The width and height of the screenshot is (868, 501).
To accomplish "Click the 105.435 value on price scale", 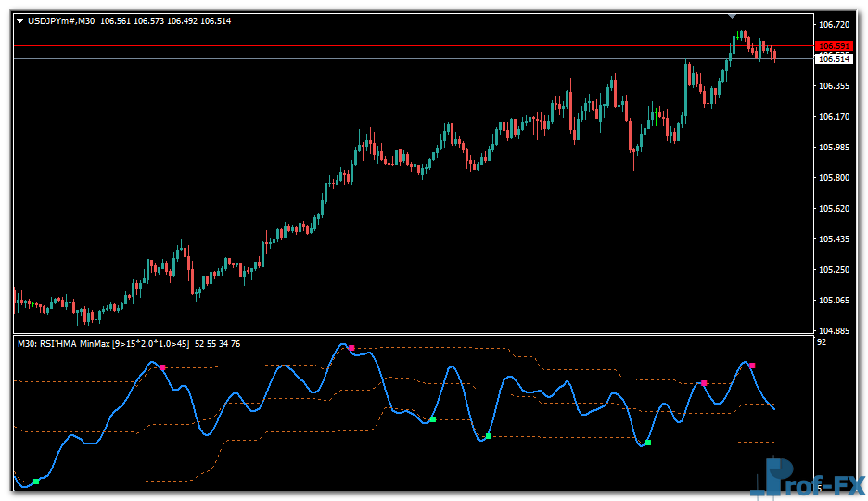I will (835, 239).
